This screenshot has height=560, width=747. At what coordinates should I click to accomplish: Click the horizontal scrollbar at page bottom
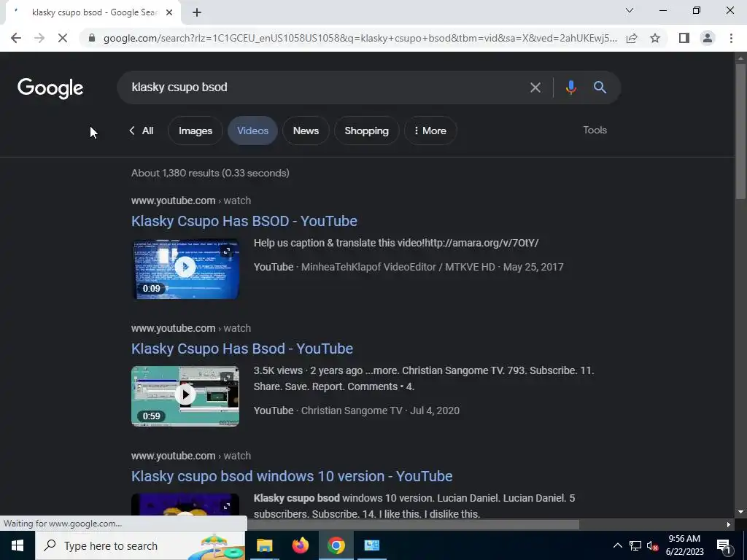(x=413, y=524)
